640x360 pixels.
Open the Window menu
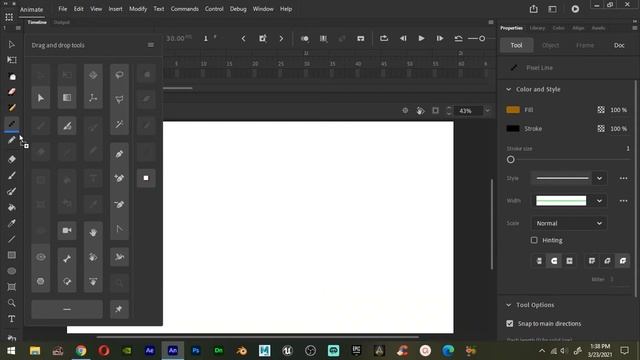pyautogui.click(x=263, y=9)
